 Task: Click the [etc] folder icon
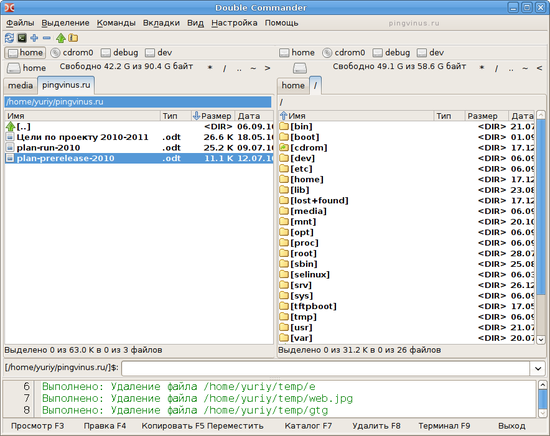[x=284, y=169]
